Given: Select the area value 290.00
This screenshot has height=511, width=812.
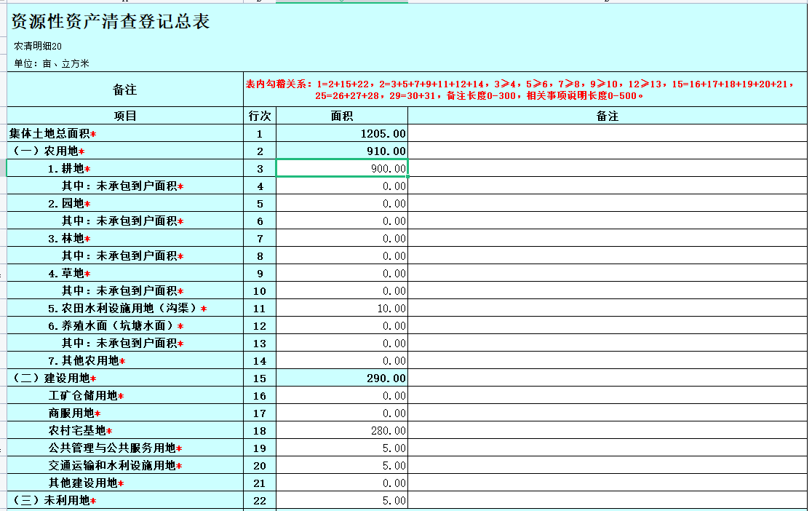Looking at the screenshot, I should [342, 378].
